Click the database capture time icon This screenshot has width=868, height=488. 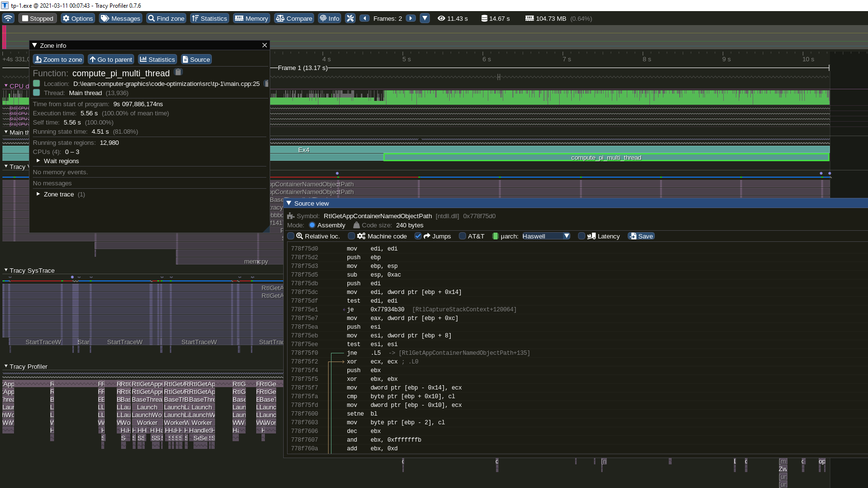pyautogui.click(x=484, y=18)
